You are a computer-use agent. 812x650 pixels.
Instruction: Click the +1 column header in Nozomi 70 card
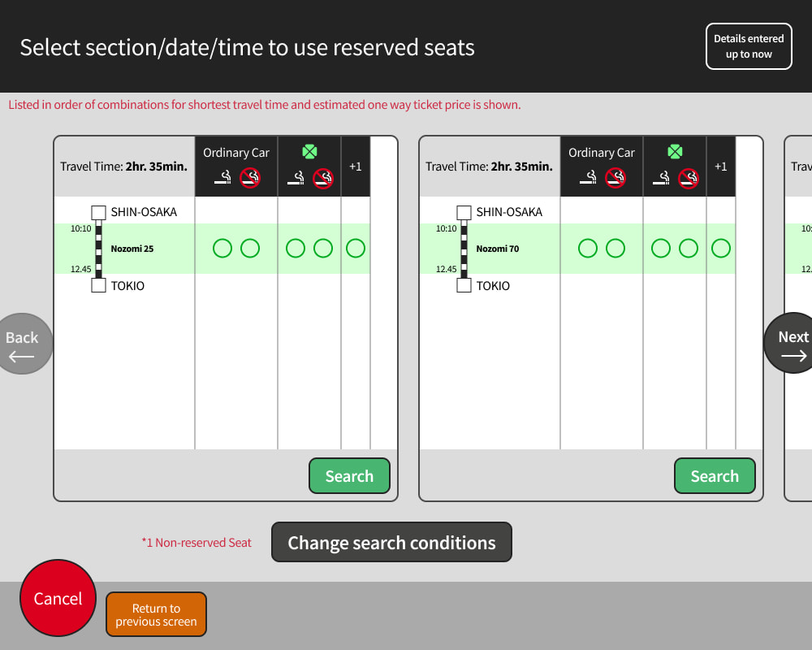[x=721, y=167]
